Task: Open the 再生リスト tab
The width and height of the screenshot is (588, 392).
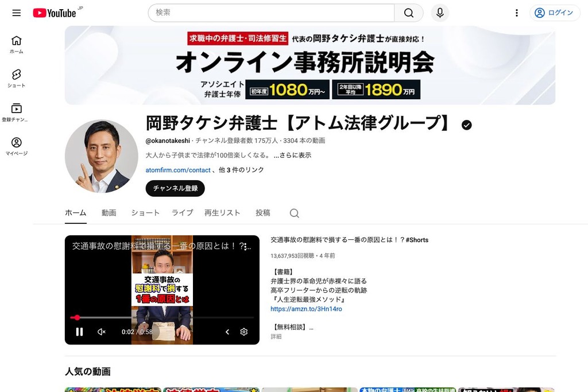Action: [222, 213]
